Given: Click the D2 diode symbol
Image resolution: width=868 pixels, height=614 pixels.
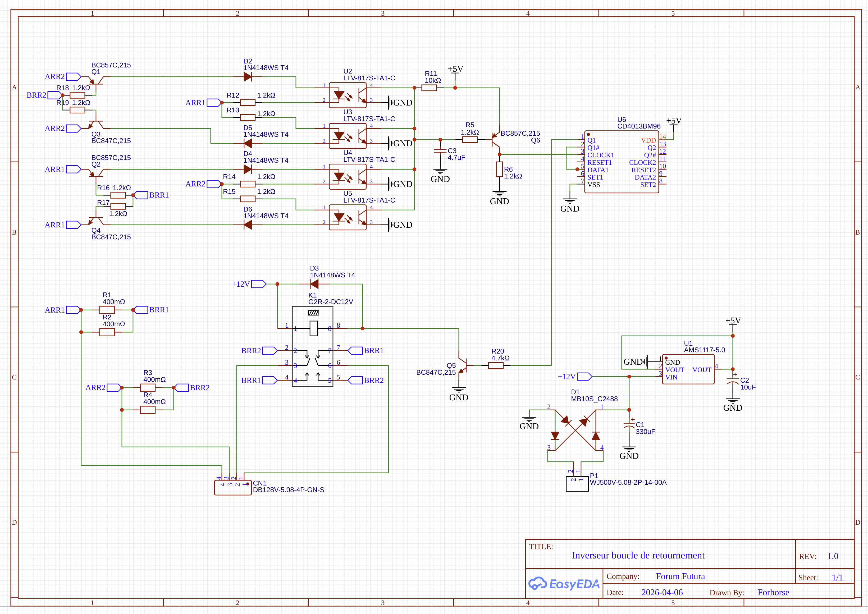Looking at the screenshot, I should point(248,77).
